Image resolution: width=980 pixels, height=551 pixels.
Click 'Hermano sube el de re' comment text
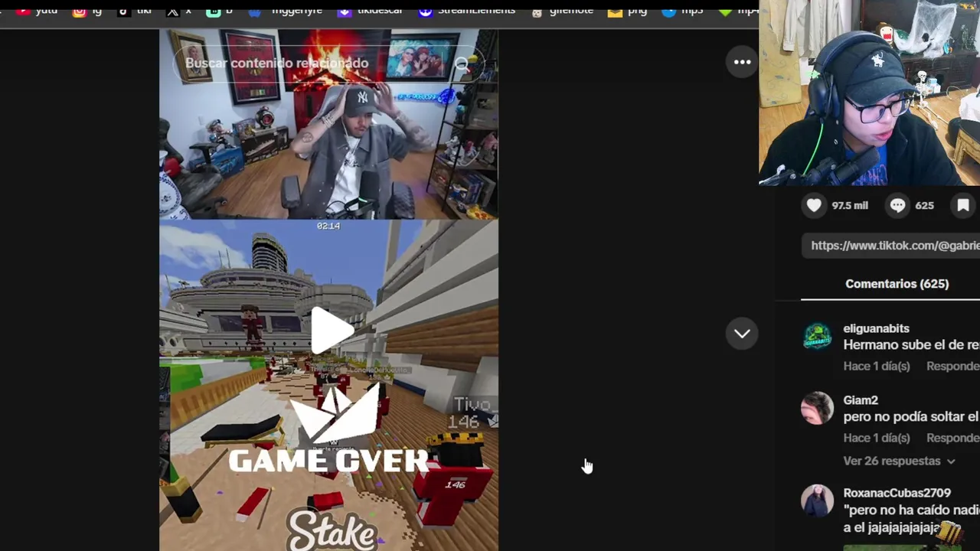pyautogui.click(x=911, y=345)
